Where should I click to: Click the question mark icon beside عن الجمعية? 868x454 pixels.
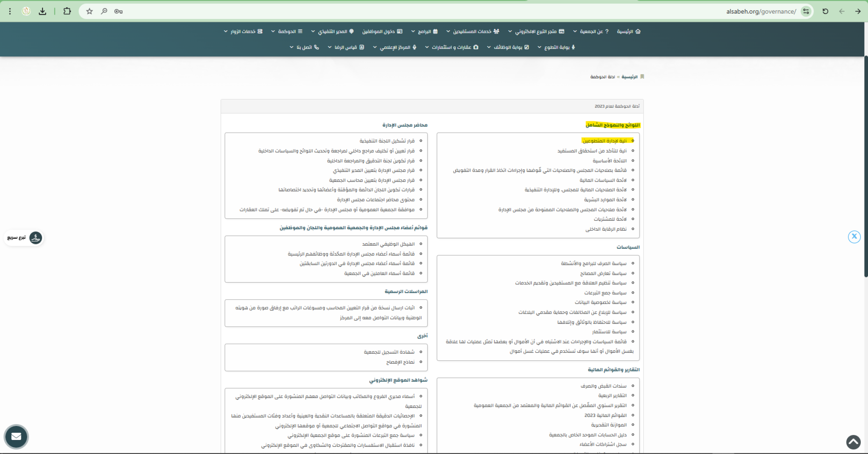coord(607,31)
